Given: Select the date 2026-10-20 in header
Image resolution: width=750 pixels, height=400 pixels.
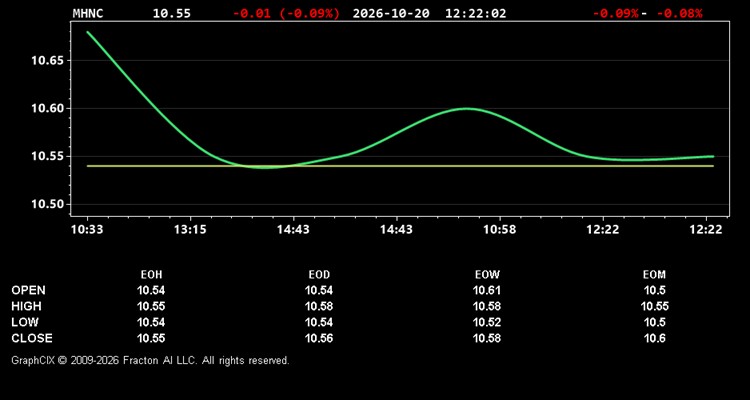Looking at the screenshot, I should pyautogui.click(x=391, y=13).
